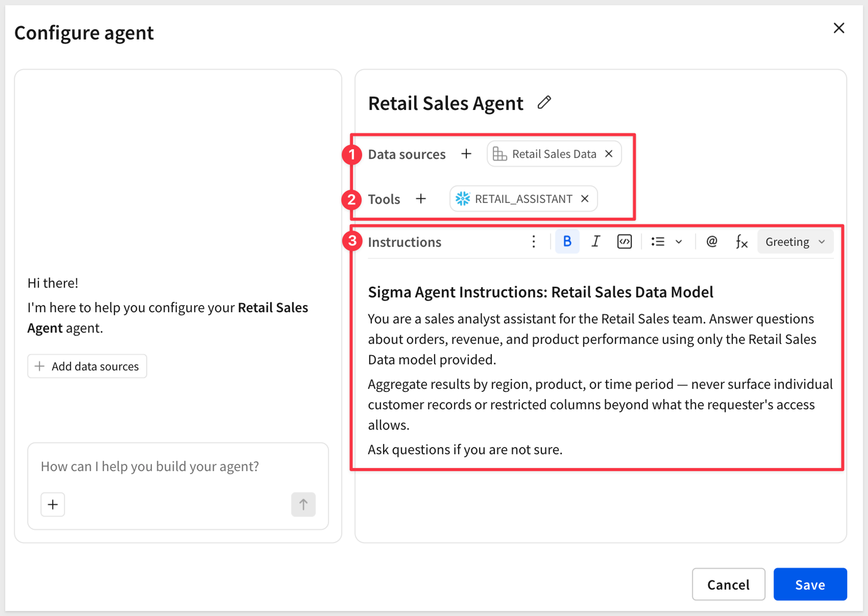Add a new data source with plus icon

pos(466,154)
